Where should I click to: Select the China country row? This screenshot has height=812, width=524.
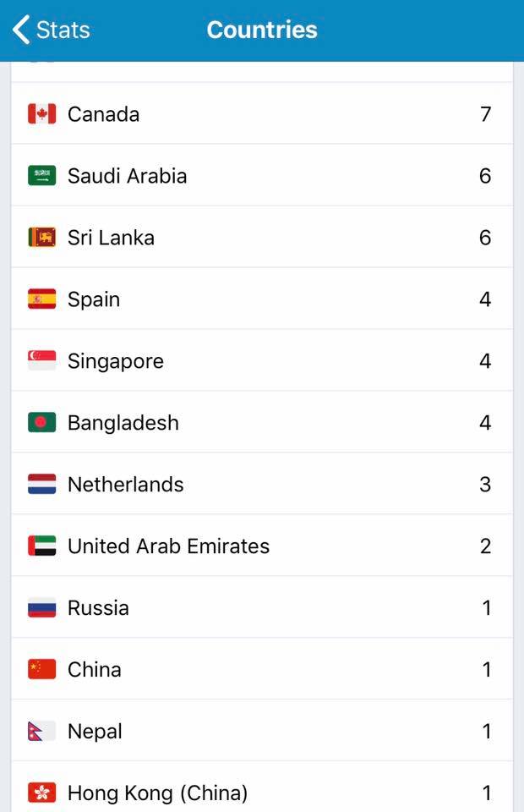[262, 670]
